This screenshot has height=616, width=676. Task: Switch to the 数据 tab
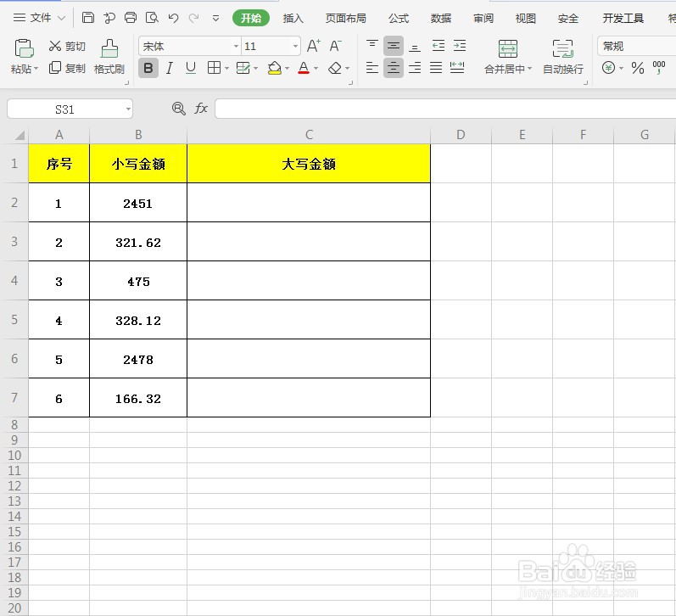440,18
